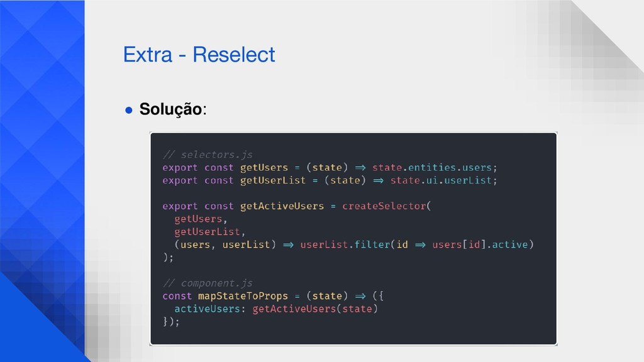This screenshot has width=644, height=362.
Task: Click 'state.ui.userList' expression
Action: click(441, 180)
